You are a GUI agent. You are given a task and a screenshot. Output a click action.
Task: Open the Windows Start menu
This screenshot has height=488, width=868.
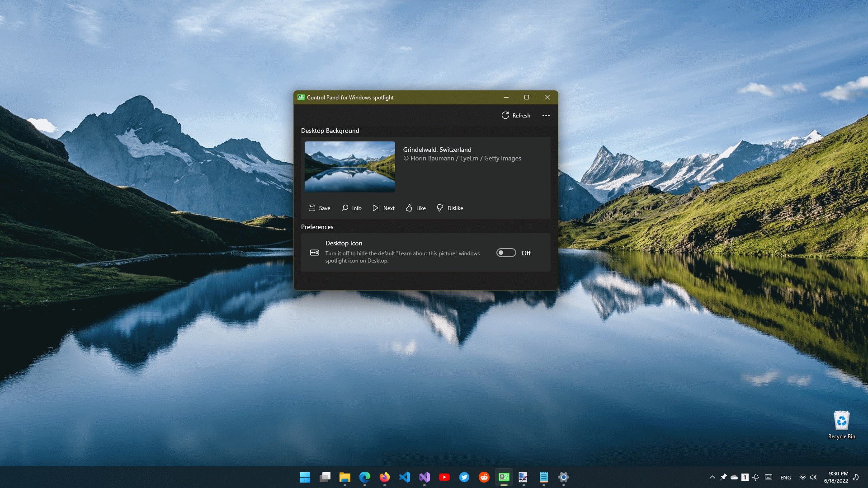tap(305, 477)
